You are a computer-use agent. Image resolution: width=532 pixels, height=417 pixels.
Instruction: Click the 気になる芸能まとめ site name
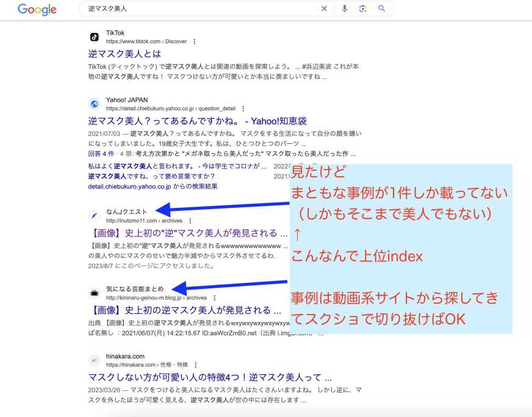click(135, 289)
